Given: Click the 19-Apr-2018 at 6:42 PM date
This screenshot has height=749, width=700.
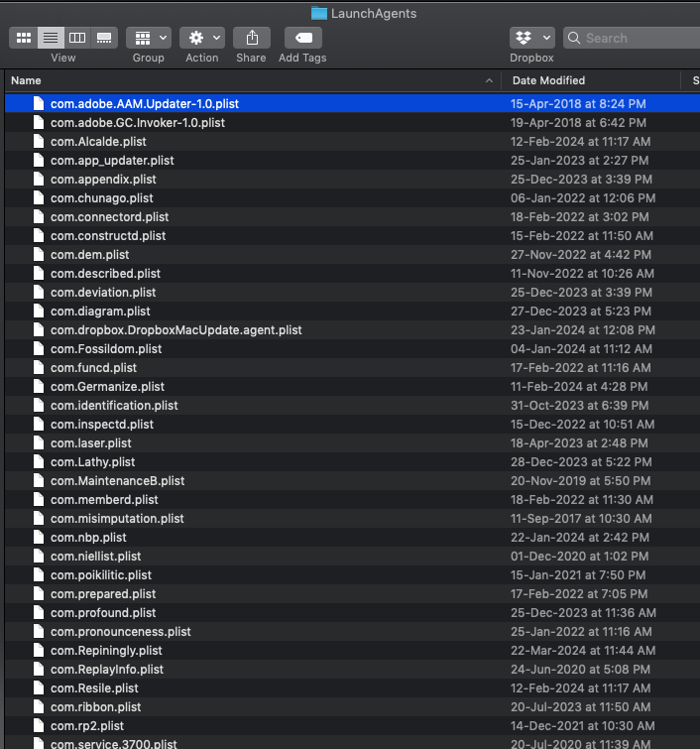Looking at the screenshot, I should 578,123.
